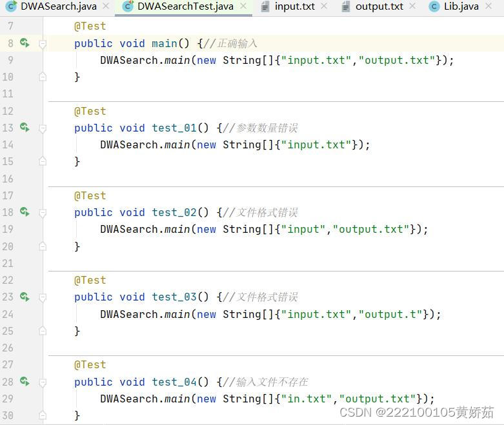
Task: Open the input.txt tab
Action: click(x=295, y=6)
